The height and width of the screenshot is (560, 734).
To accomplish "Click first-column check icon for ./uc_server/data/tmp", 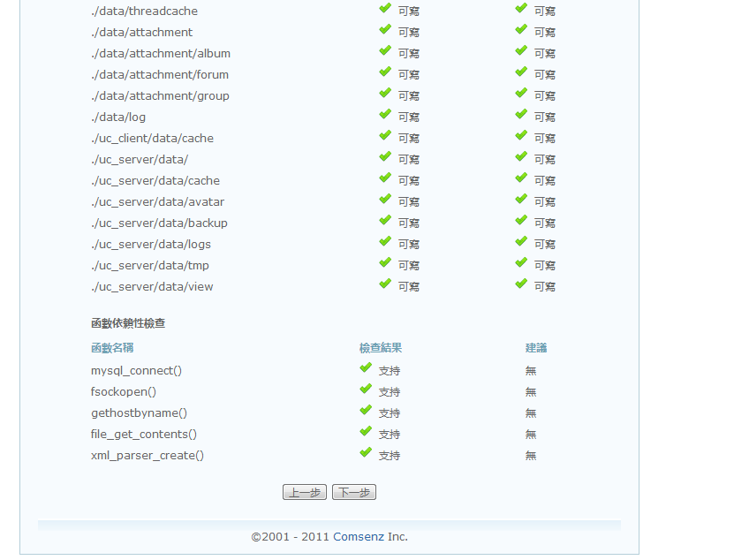I will pyautogui.click(x=385, y=262).
